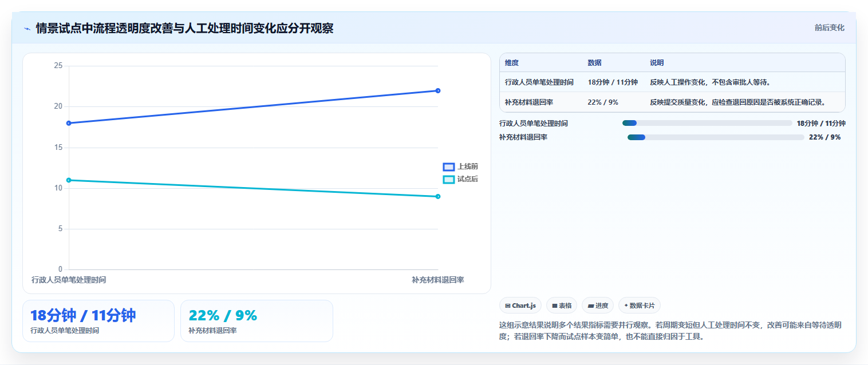Screen dimensions: 868x365
Task: Click the 说明 table column header
Action: [657, 63]
